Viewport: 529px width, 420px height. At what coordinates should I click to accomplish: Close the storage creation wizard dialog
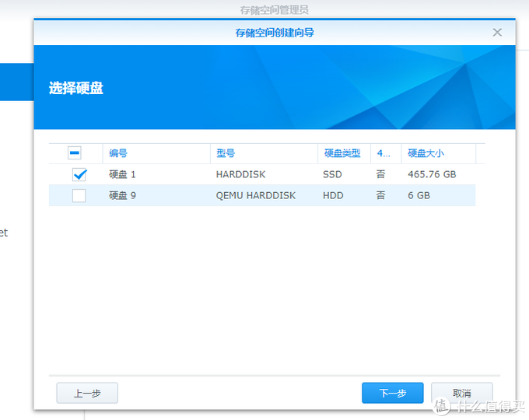[497, 33]
